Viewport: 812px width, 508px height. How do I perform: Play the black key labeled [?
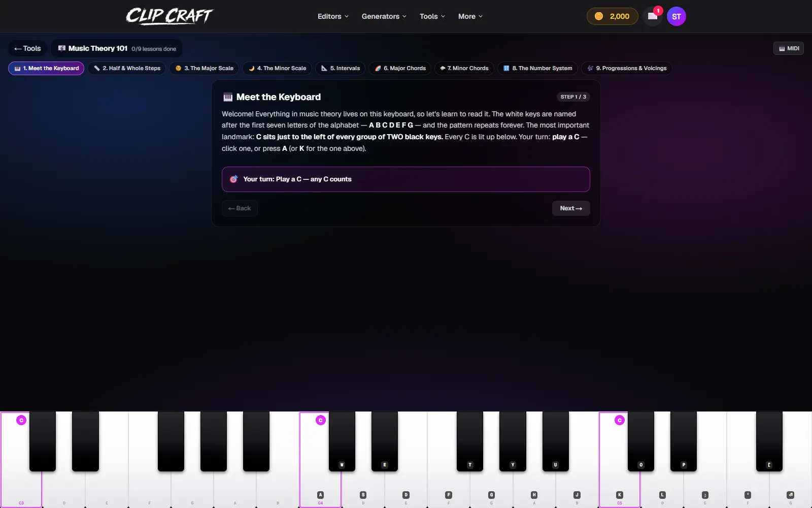pyautogui.click(x=769, y=441)
